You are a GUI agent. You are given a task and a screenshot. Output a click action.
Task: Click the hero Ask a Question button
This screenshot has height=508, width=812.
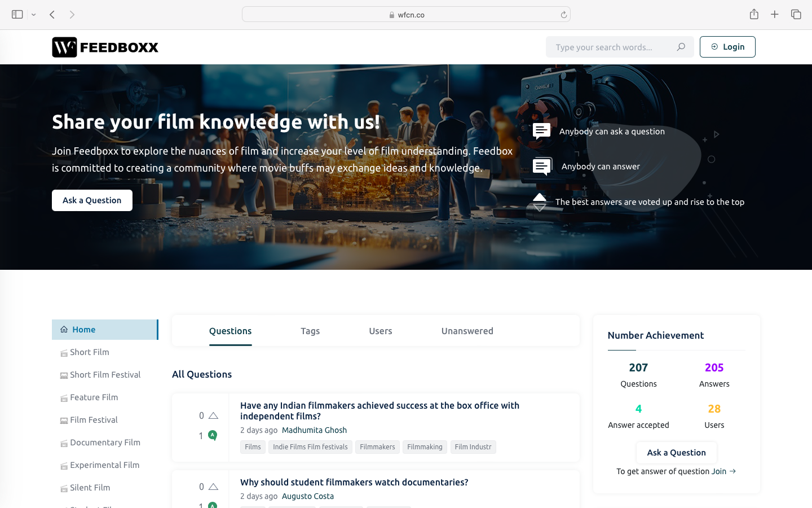pos(92,200)
